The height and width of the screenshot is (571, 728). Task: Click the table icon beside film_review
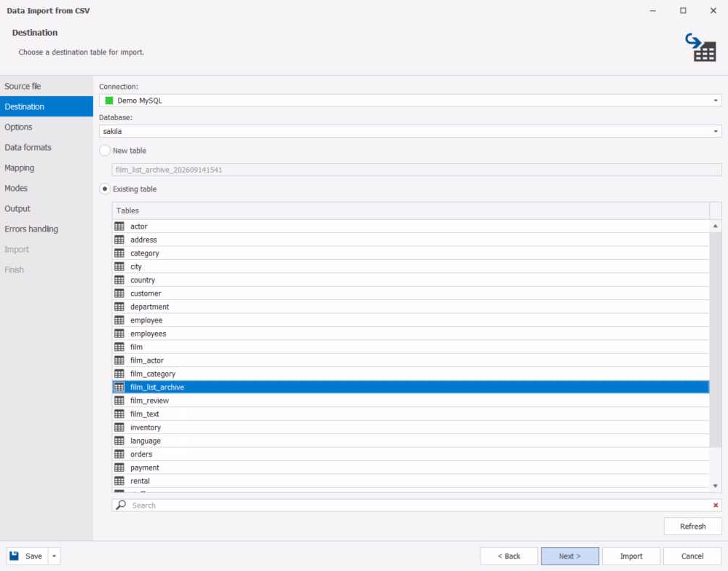click(x=119, y=401)
